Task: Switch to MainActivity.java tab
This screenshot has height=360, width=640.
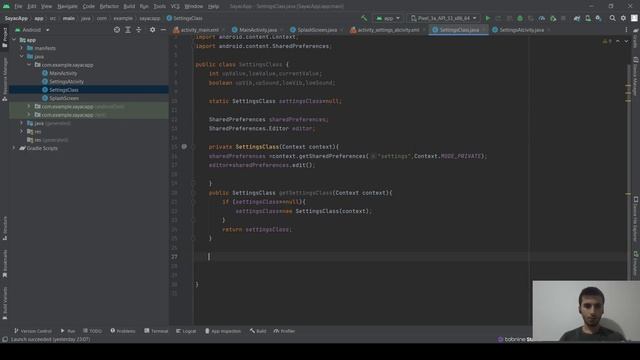Action: pyautogui.click(x=257, y=30)
